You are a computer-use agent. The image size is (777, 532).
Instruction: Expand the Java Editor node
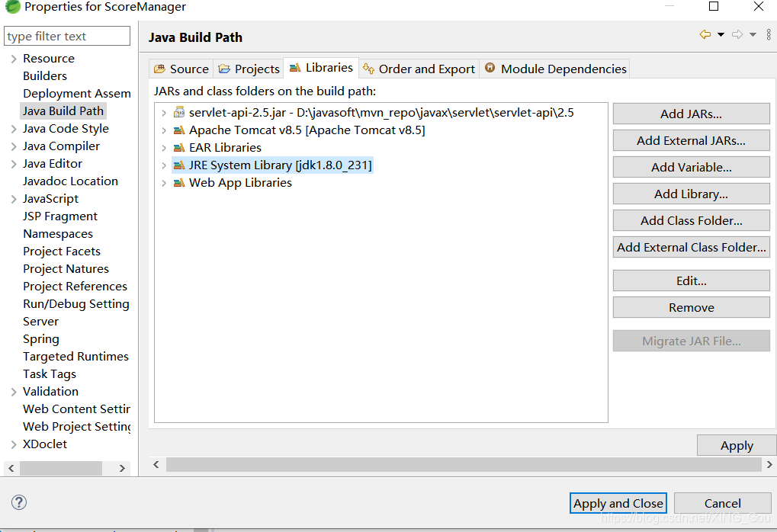(14, 164)
